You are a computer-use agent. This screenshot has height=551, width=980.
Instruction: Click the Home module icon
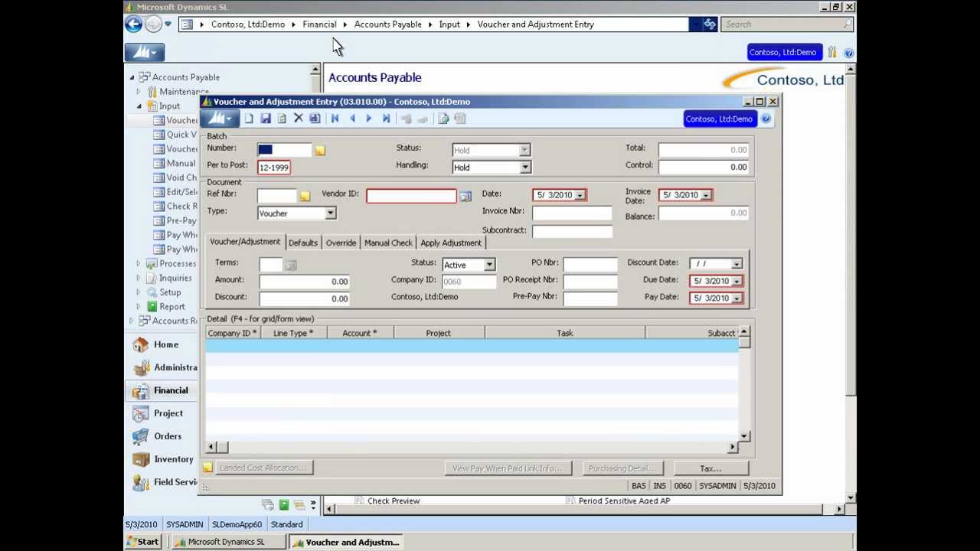[140, 344]
